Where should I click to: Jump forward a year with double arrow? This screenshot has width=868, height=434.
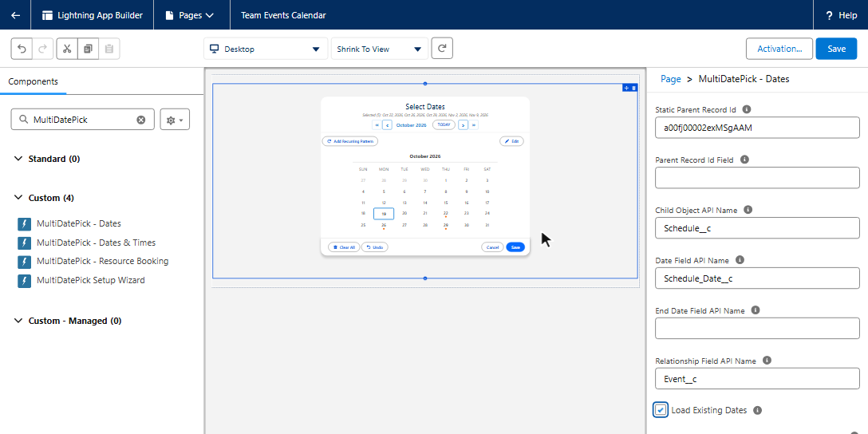click(x=473, y=125)
